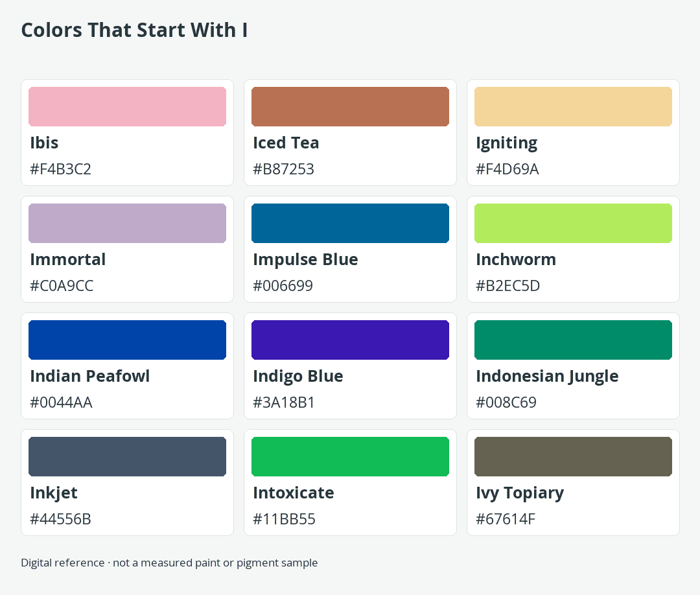The image size is (700, 595).
Task: Choose the Ivy Topiary olive swatch
Action: click(573, 457)
